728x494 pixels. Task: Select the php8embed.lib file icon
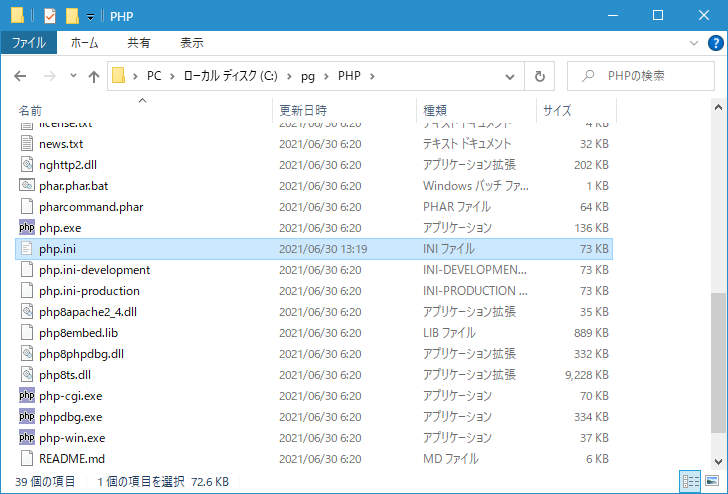[x=27, y=332]
